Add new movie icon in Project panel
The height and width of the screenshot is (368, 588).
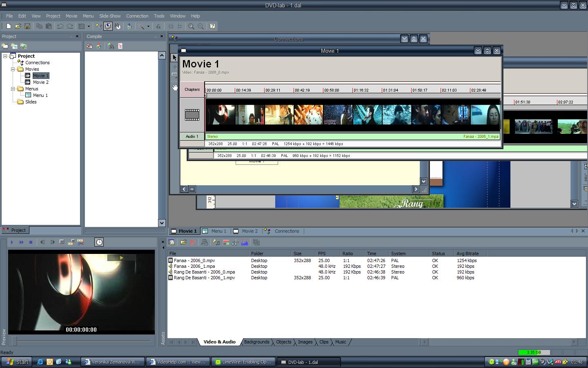tap(5, 46)
